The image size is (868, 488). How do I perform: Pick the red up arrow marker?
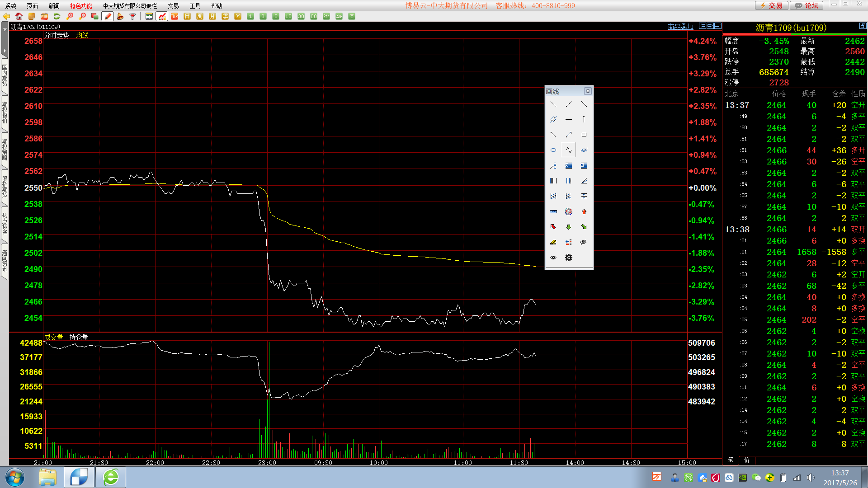point(584,211)
